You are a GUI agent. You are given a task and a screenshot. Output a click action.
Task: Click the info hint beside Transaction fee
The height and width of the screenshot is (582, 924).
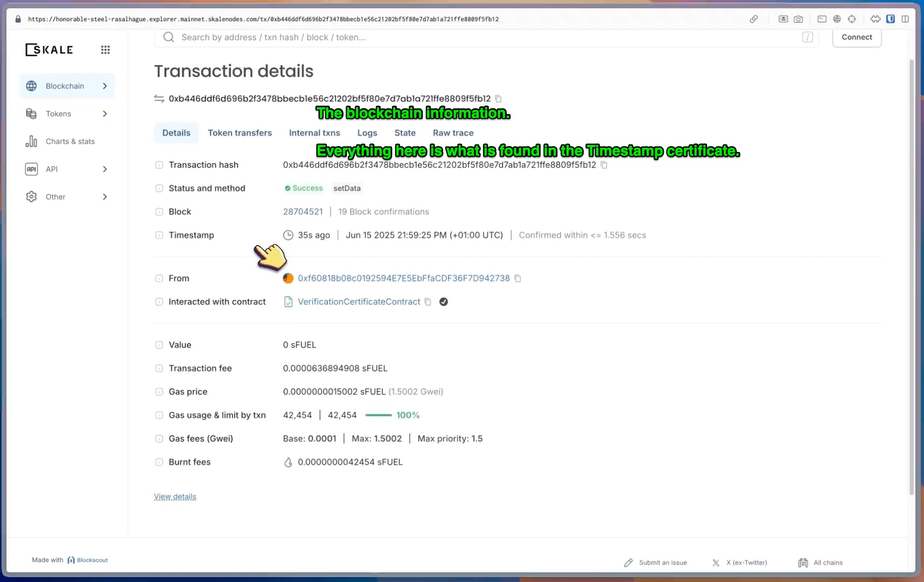point(159,369)
